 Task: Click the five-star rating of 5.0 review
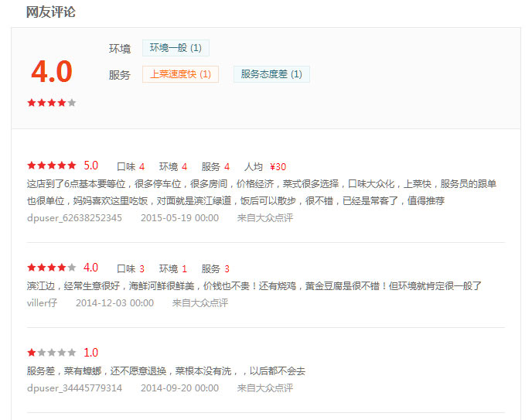pyautogui.click(x=52, y=166)
